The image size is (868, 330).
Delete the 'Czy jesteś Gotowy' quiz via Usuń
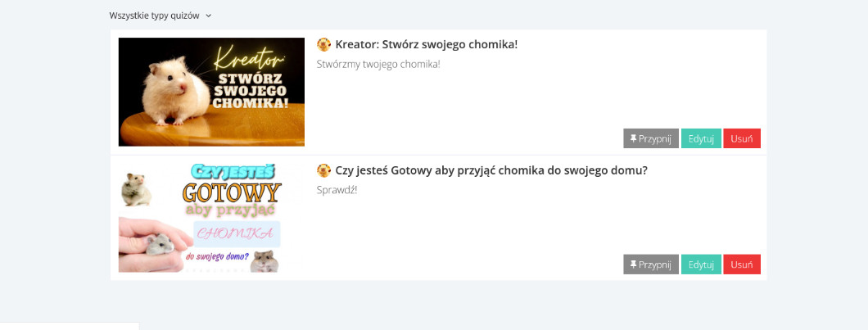click(x=742, y=264)
